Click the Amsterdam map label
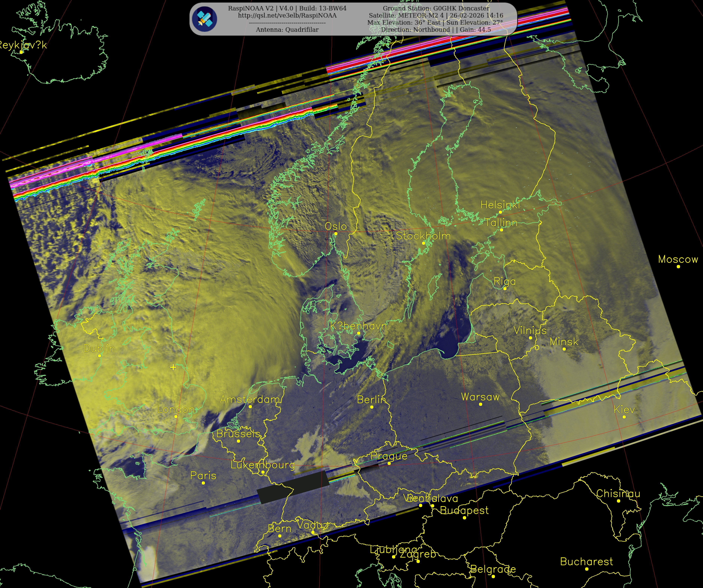The image size is (703, 588). [250, 399]
